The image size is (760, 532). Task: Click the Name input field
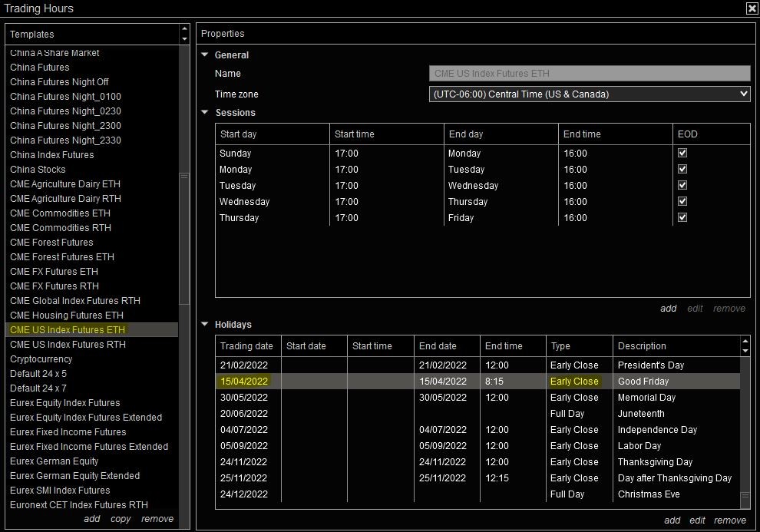point(589,74)
